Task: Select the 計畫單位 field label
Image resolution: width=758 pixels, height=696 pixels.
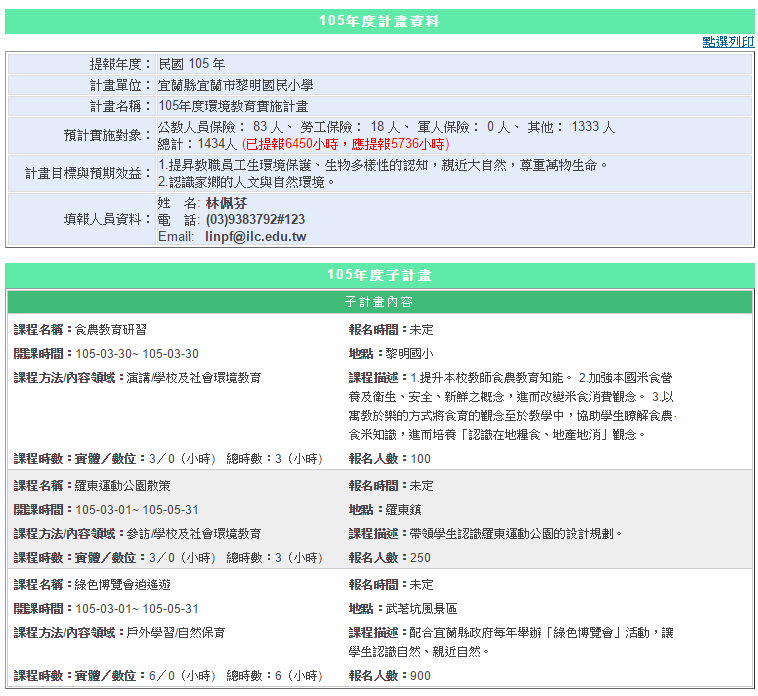Action: tap(121, 86)
